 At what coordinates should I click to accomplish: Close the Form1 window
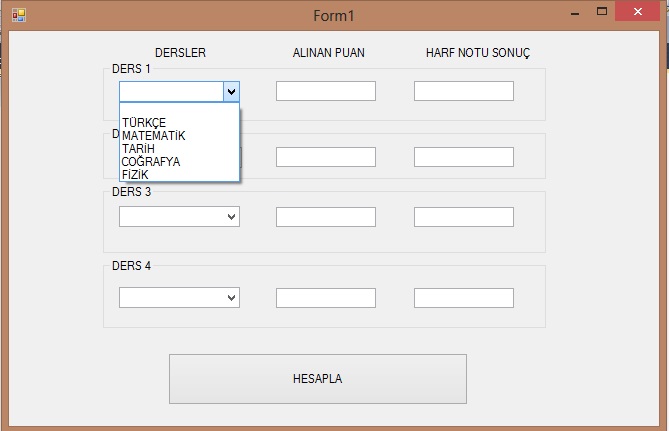[637, 12]
